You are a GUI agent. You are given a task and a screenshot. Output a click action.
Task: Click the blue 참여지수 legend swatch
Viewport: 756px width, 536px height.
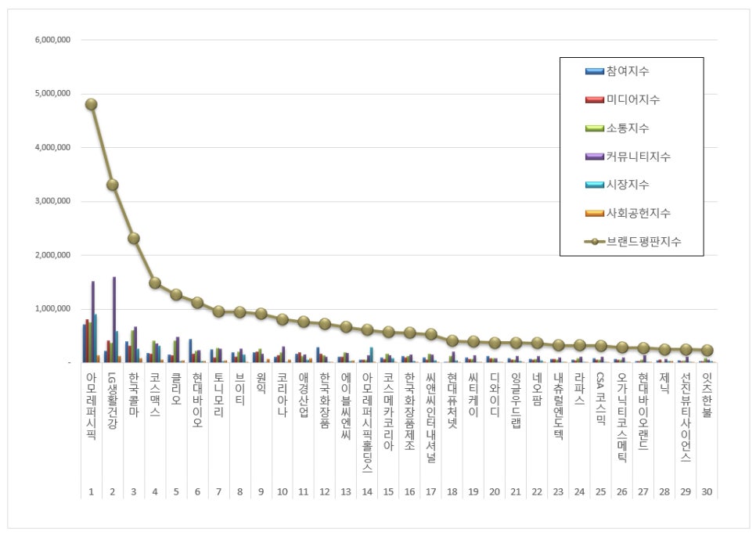click(595, 71)
